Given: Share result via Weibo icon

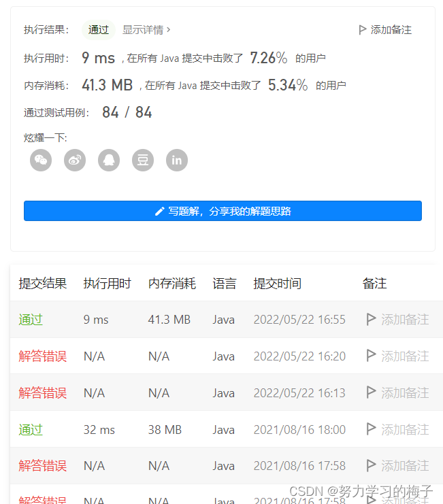Looking at the screenshot, I should click(75, 160).
